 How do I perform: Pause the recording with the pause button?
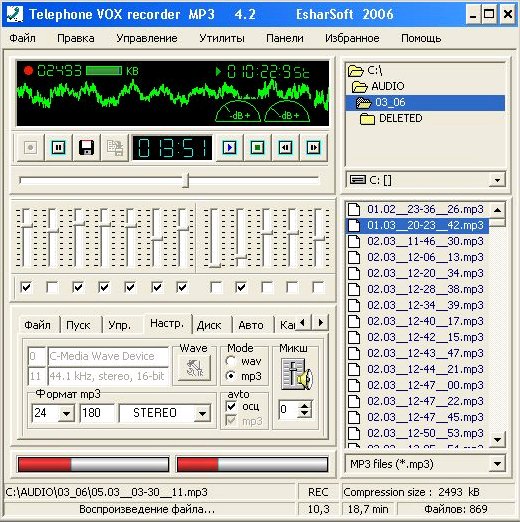coord(58,147)
